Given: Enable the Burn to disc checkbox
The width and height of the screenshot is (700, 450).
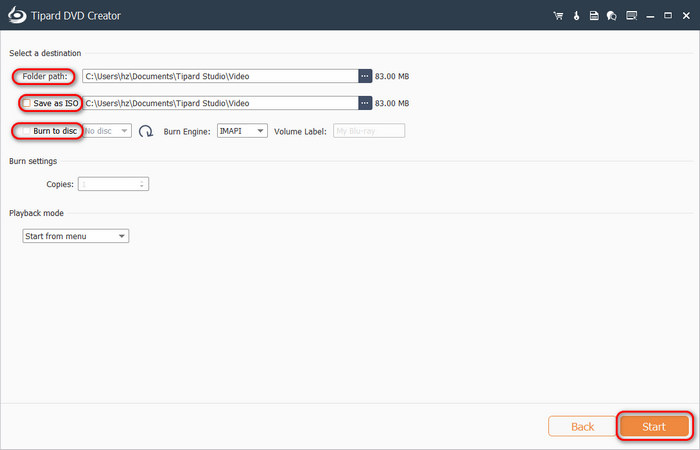Looking at the screenshot, I should tap(27, 131).
